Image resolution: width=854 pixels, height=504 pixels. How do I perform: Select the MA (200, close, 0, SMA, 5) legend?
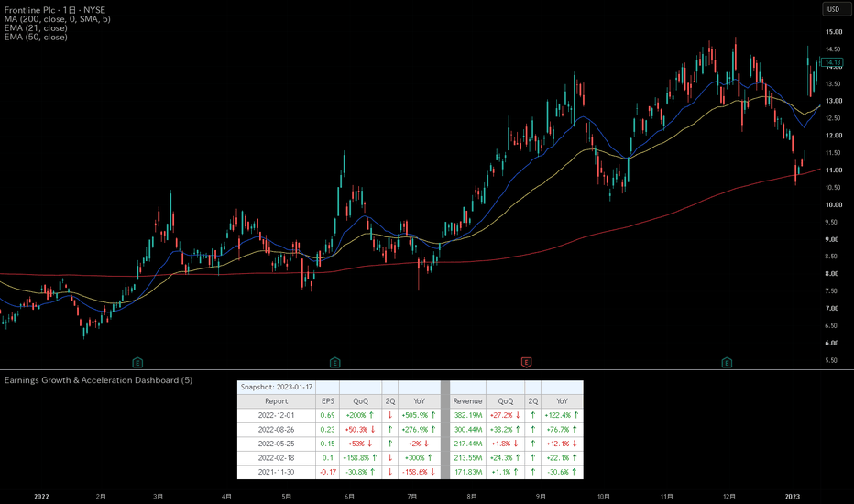(57, 19)
